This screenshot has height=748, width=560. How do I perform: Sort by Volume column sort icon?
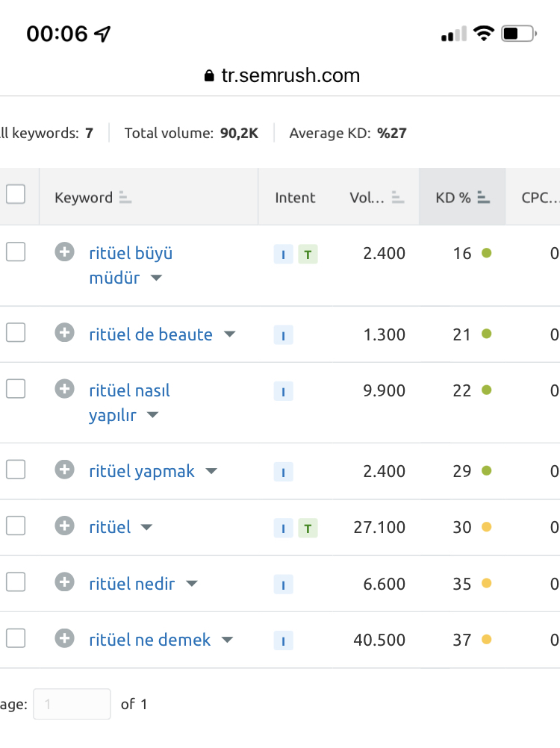(x=398, y=197)
